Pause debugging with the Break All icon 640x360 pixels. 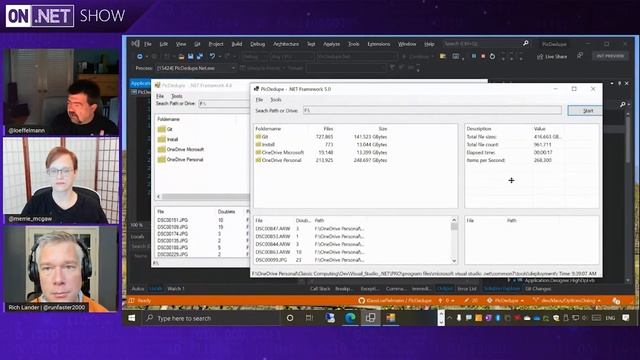(473, 56)
